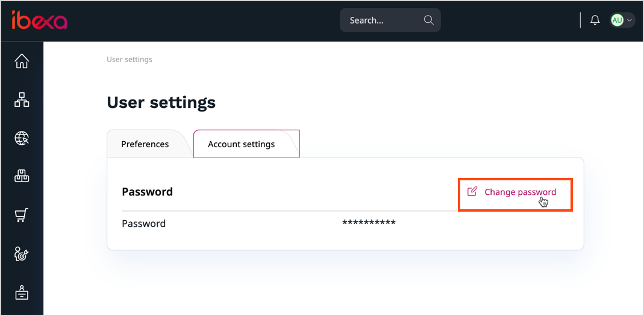This screenshot has width=644, height=316.
Task: Open the Product catalog boxes icon
Action: [x=22, y=177]
